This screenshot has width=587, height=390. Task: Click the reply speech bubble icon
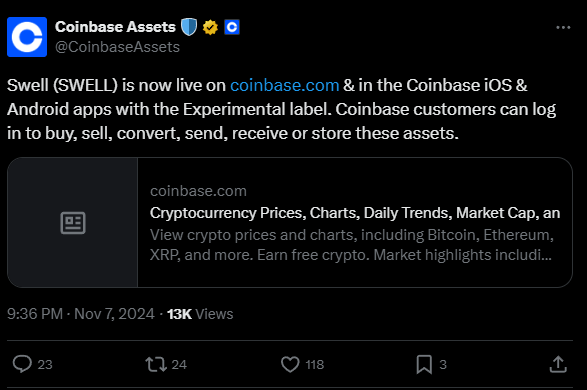[22, 364]
